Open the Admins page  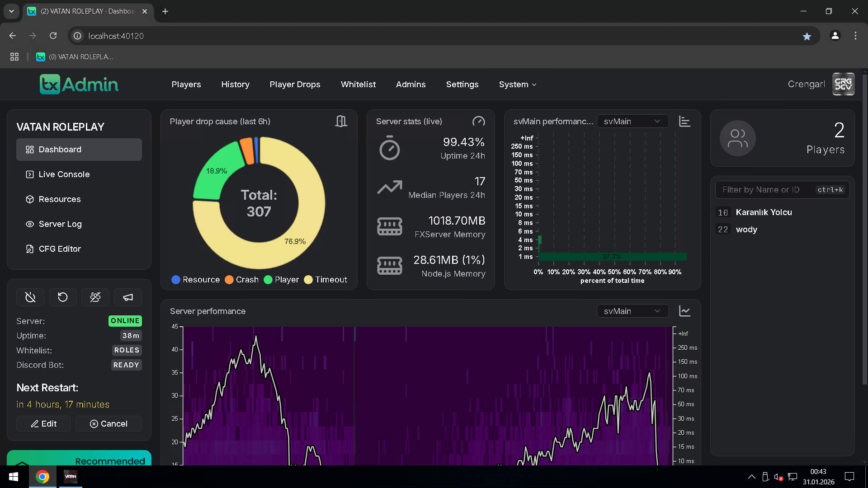(x=410, y=84)
